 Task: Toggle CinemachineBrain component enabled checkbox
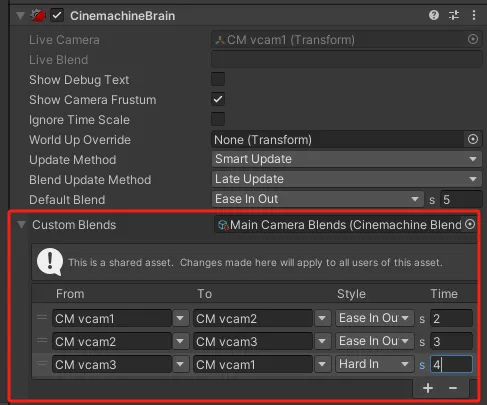click(57, 15)
